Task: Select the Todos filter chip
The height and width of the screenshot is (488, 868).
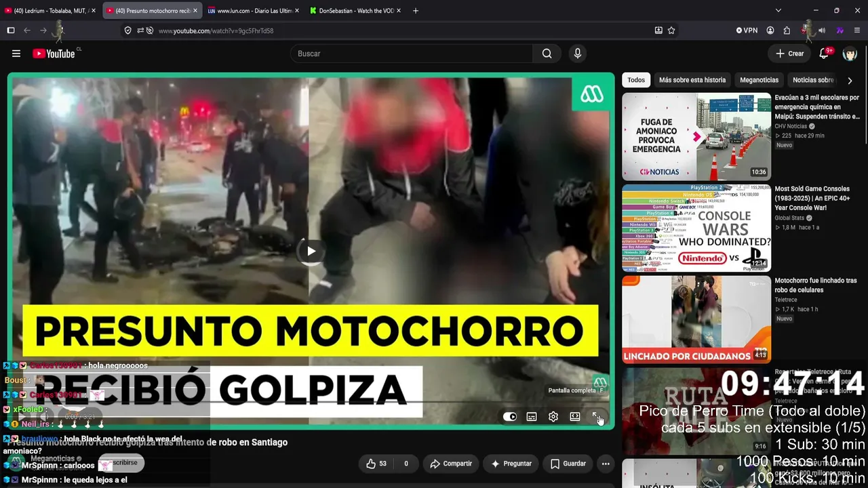Action: click(636, 80)
